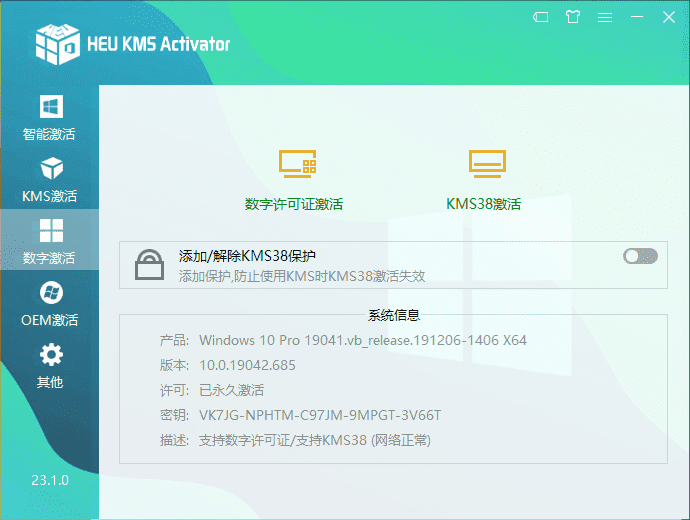Open the OEM激活 sidebar section
This screenshot has width=690, height=520.
pos(49,304)
